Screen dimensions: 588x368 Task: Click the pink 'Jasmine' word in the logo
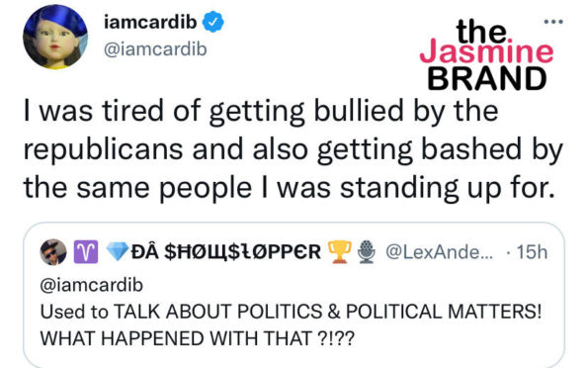[486, 51]
